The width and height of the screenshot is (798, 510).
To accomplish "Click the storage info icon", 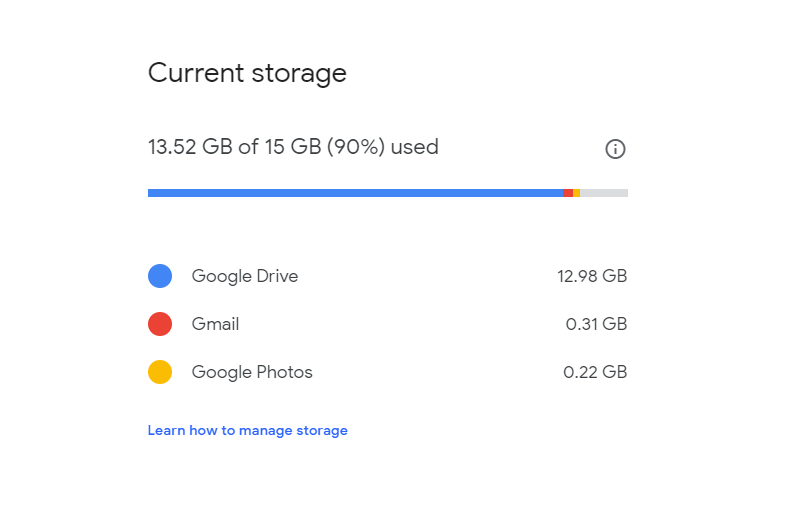I will [615, 149].
